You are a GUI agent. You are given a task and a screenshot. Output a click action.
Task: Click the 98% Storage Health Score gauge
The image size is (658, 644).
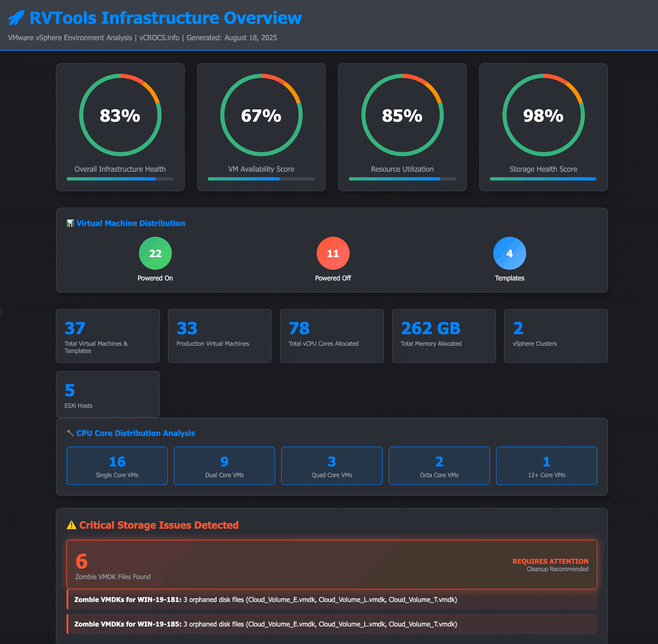click(x=543, y=115)
